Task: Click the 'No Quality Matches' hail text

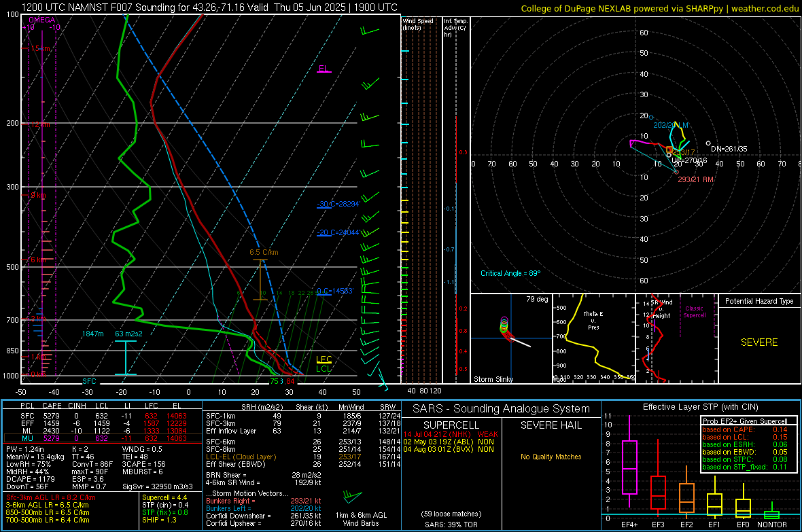Action: click(551, 457)
